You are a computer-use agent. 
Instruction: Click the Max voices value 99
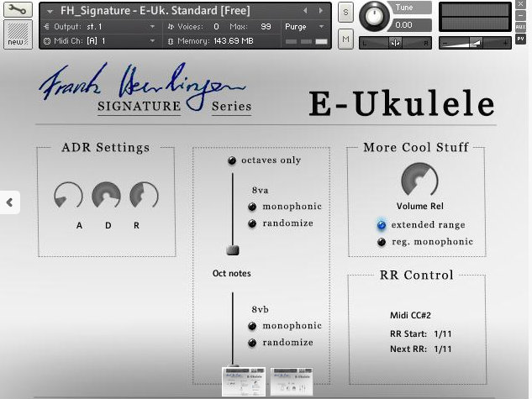click(266, 26)
